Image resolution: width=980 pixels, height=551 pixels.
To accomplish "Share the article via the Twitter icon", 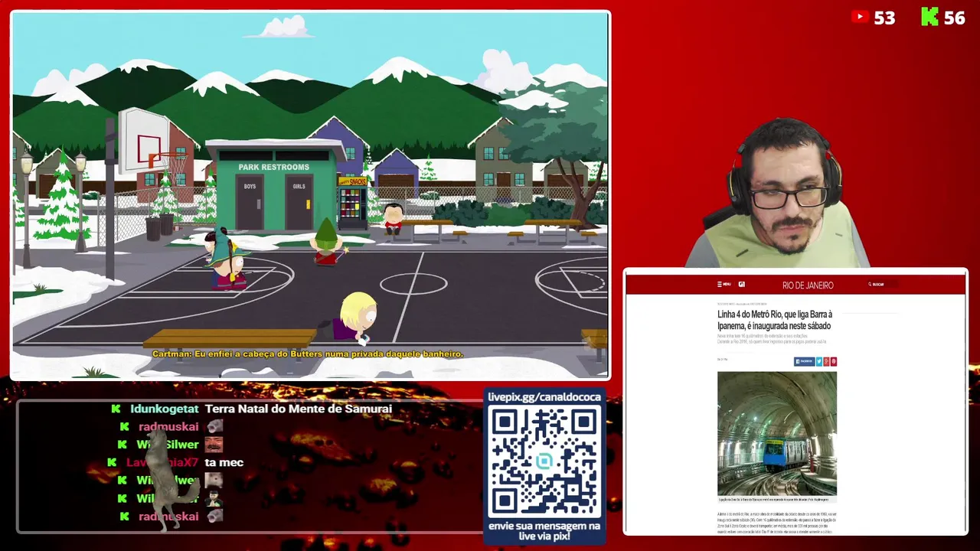I will [819, 361].
